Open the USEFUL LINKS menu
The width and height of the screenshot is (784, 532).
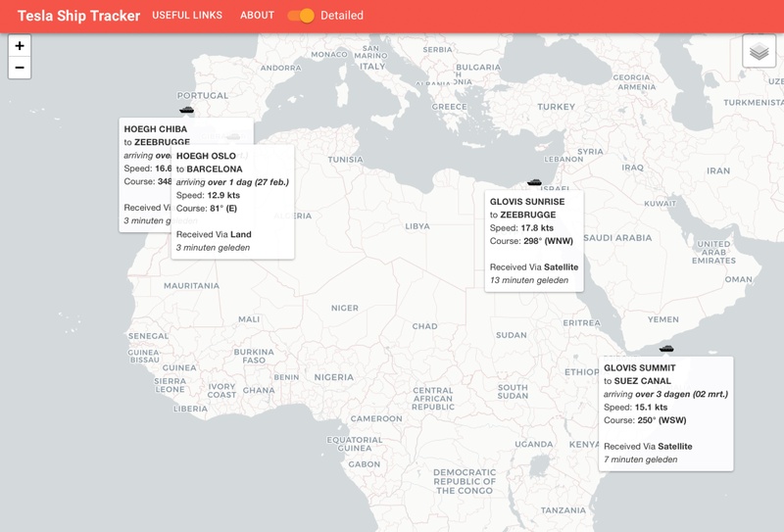click(x=187, y=16)
